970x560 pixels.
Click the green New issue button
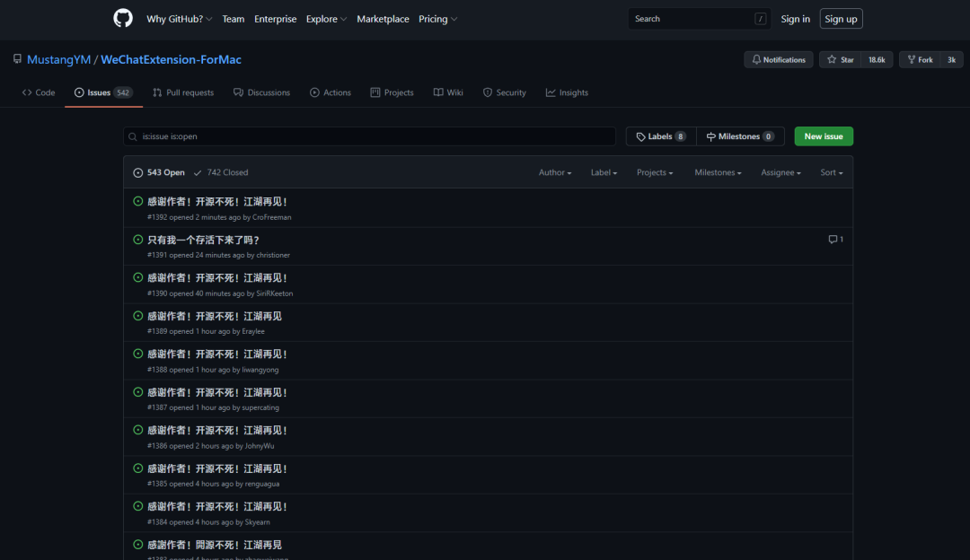pos(824,136)
